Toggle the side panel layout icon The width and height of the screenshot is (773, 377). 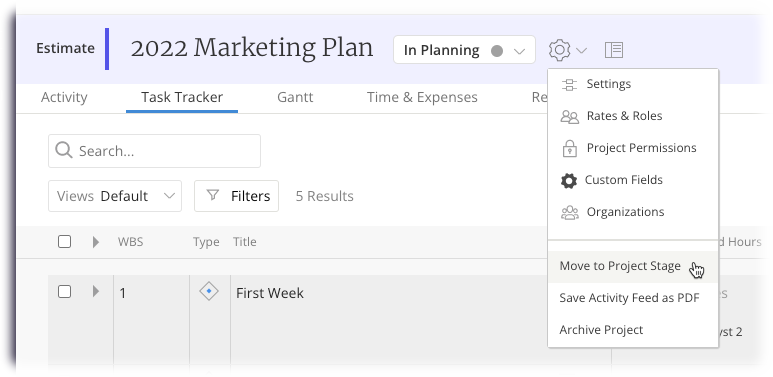(614, 50)
